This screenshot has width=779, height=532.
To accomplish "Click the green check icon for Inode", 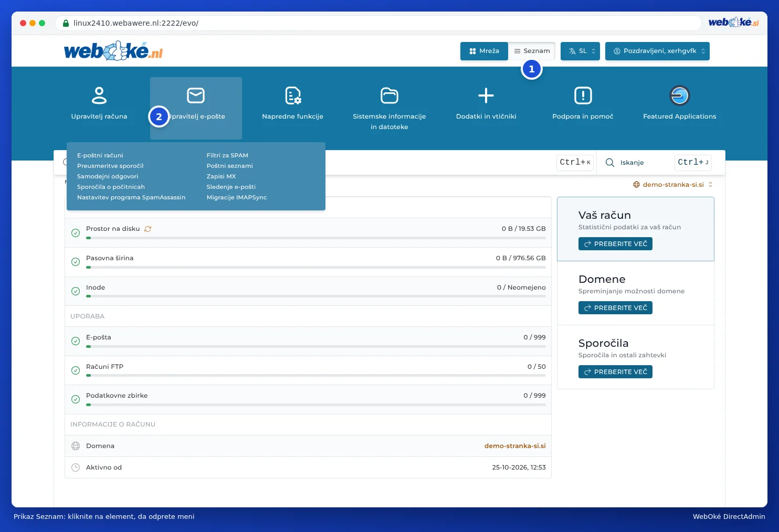I will point(76,291).
